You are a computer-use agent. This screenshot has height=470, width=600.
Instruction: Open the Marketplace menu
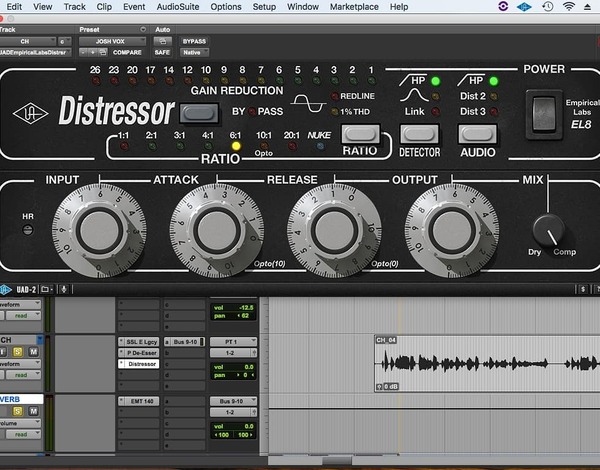click(x=354, y=7)
